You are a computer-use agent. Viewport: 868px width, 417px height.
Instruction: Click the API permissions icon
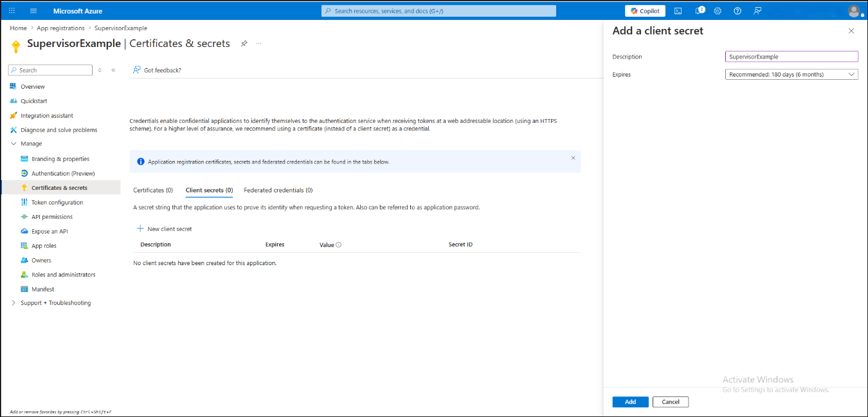24,217
